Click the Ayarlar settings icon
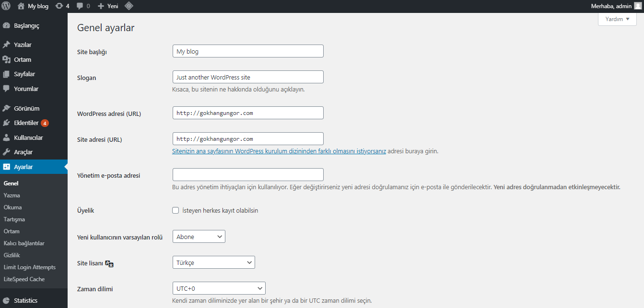Viewport: 644px width, 308px height. (6, 167)
